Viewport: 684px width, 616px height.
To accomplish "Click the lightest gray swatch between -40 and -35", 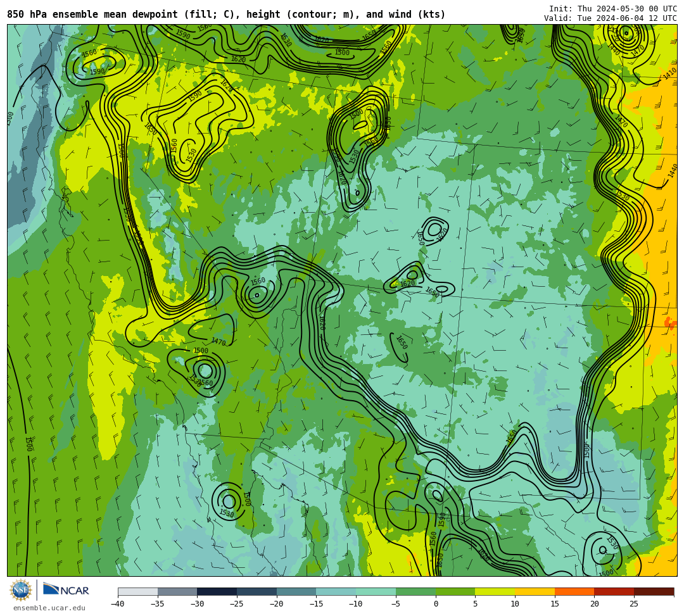I will tap(138, 591).
